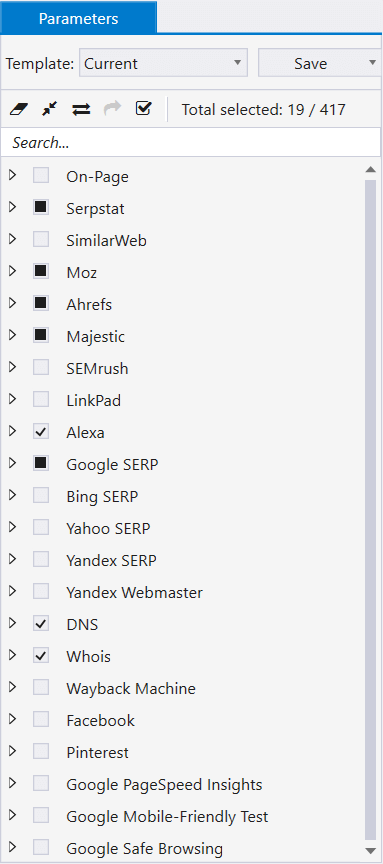Click the scrollbar down arrow
The image size is (383, 864).
coord(370,850)
